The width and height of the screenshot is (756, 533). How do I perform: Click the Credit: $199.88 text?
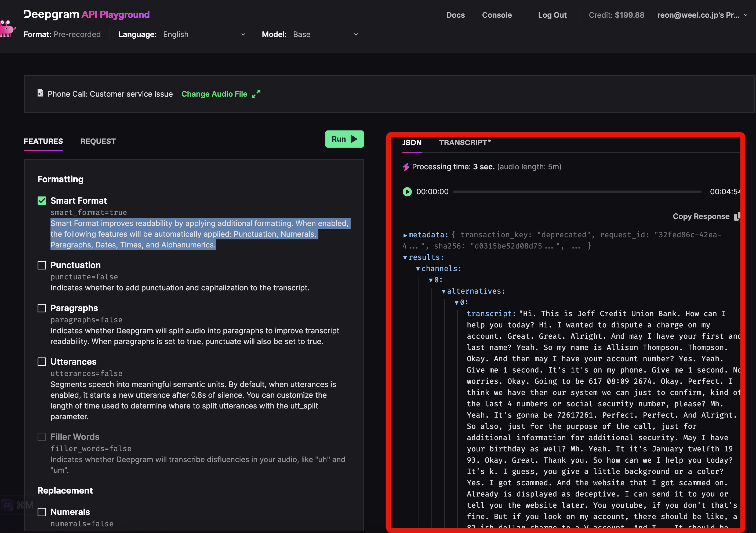[616, 15]
